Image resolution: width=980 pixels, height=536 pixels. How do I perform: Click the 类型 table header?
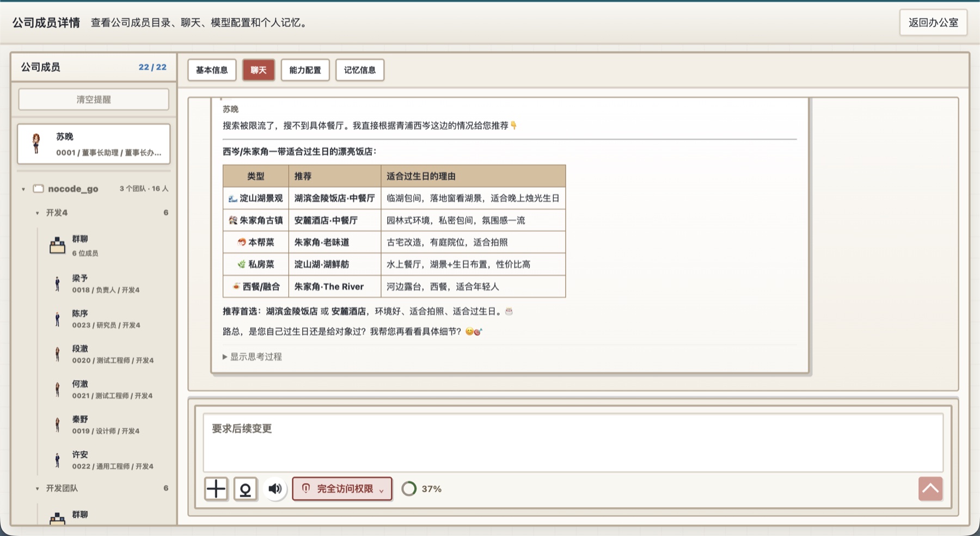255,176
